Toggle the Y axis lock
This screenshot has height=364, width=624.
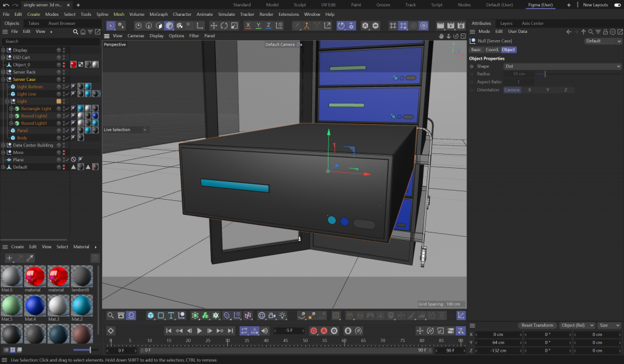(x=258, y=26)
